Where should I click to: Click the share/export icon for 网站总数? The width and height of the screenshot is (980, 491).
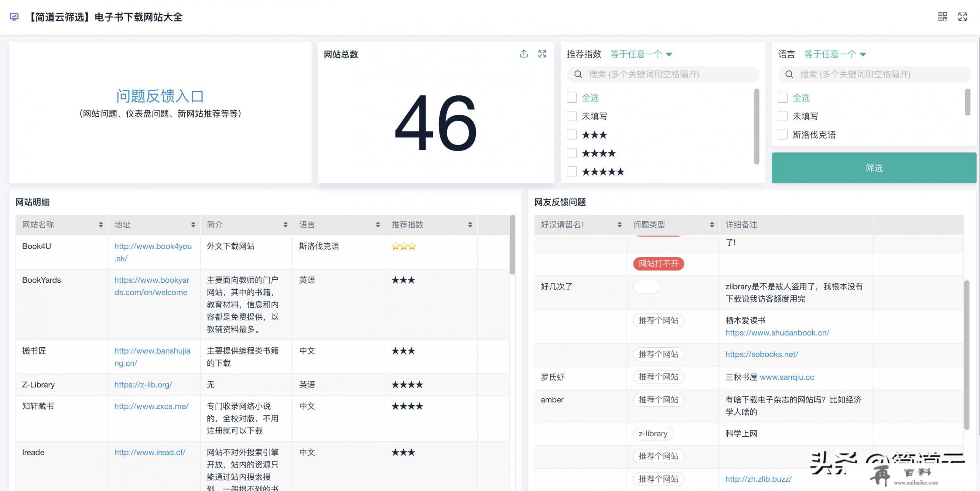pos(524,54)
